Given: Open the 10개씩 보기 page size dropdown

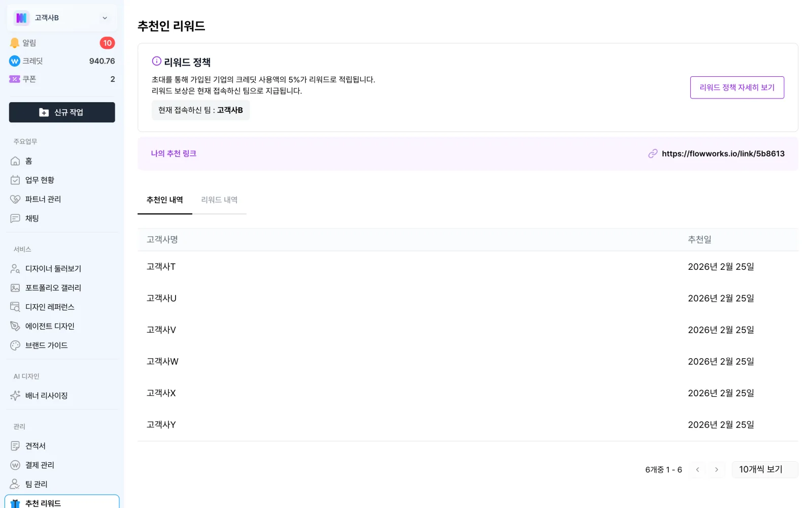Looking at the screenshot, I should 765,469.
